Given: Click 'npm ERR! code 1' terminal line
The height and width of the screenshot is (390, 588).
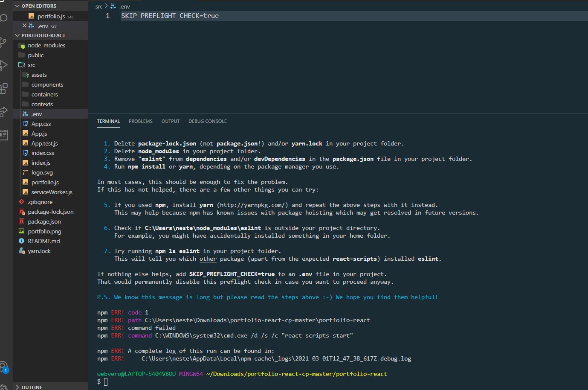Looking at the screenshot, I should pos(123,312).
